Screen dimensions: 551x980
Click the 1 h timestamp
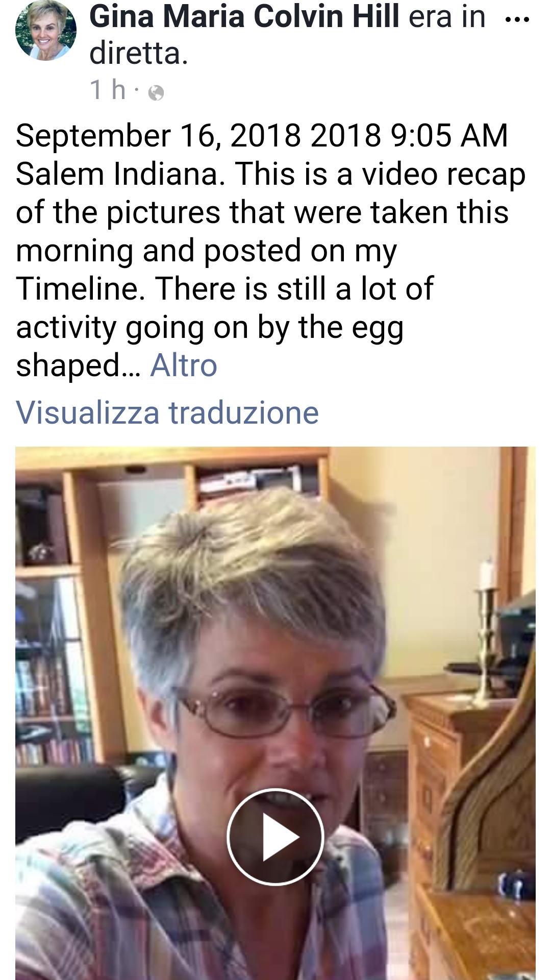[108, 90]
